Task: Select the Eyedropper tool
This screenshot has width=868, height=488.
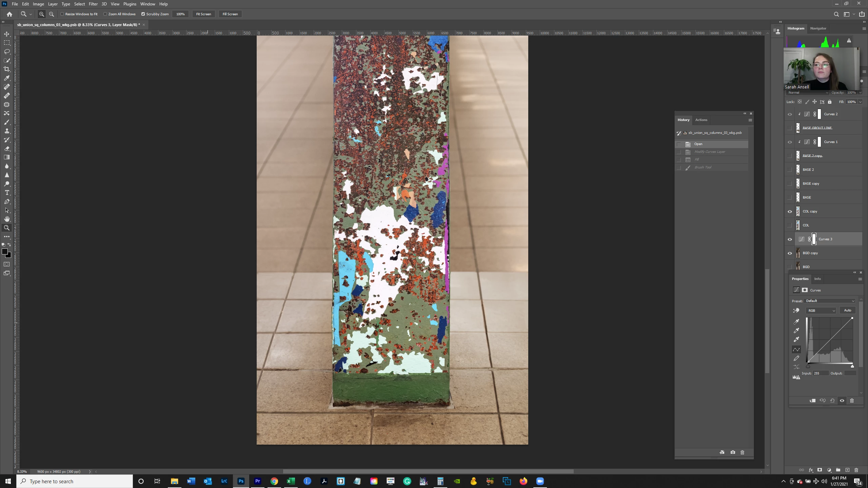Action: [x=7, y=78]
